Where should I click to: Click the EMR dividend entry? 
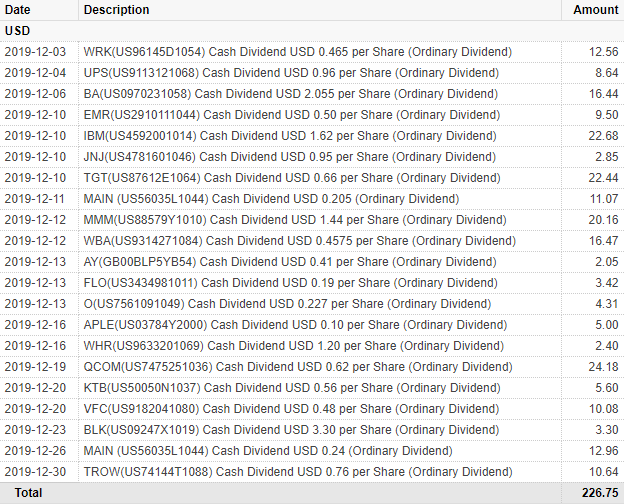(x=312, y=115)
